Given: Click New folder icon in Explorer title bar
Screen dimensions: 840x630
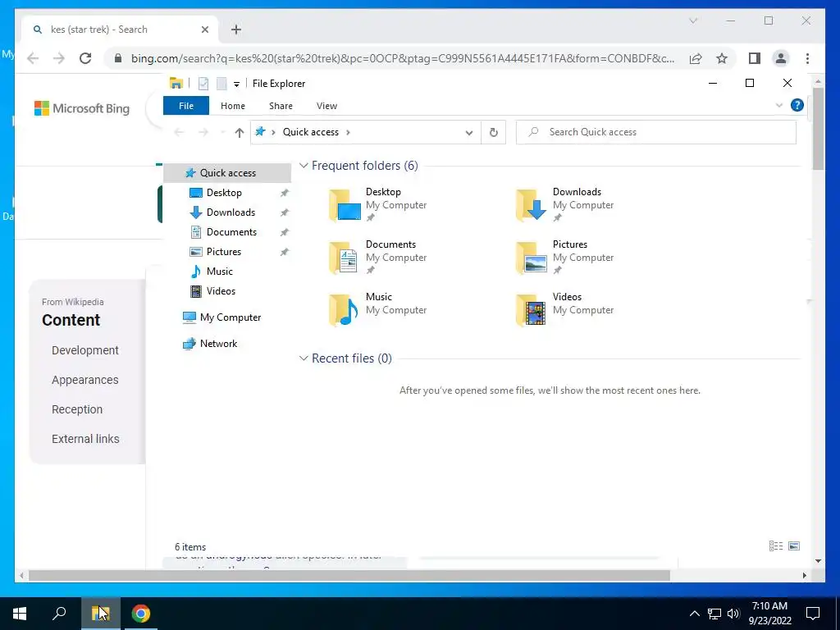Looking at the screenshot, I should tap(221, 84).
